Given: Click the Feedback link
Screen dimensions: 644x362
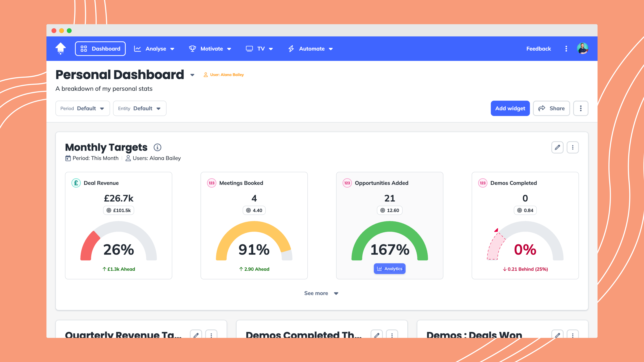Looking at the screenshot, I should [539, 48].
